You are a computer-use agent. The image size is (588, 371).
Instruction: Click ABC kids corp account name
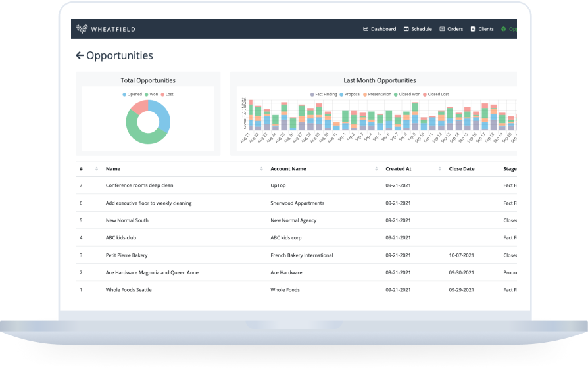(286, 238)
